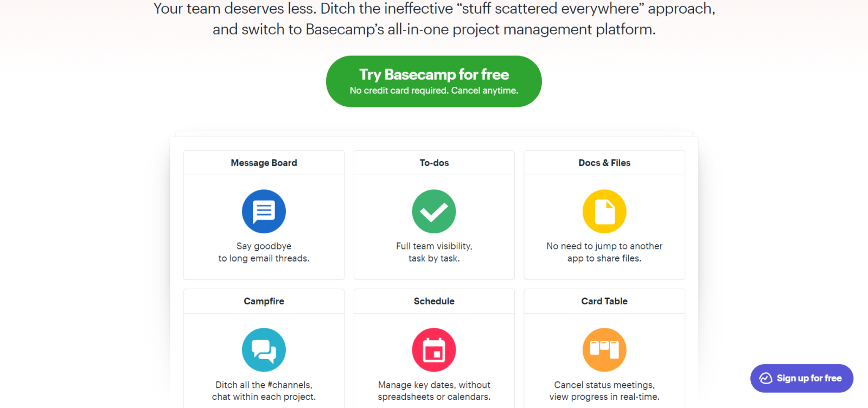Screen dimensions: 868x408
Task: Click 'Cancel status meetings' description text
Action: [604, 391]
